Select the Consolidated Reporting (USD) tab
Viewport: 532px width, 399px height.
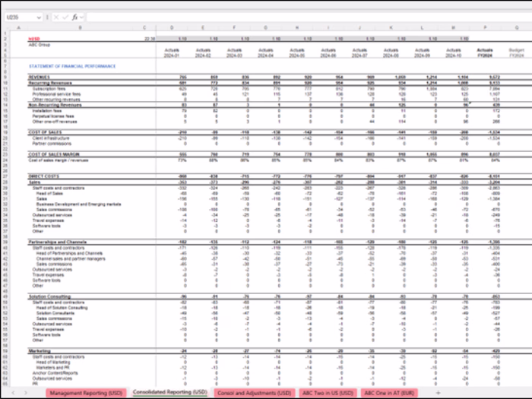pos(170,393)
